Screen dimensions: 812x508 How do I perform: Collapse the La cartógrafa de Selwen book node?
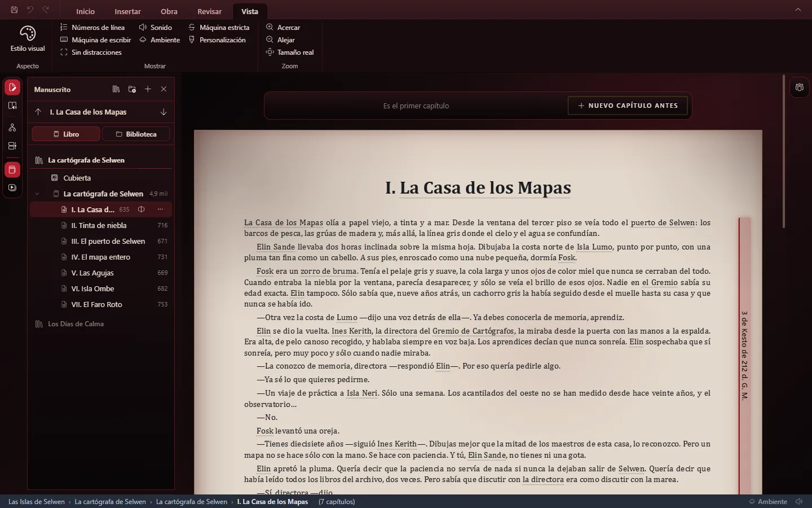pyautogui.click(x=37, y=194)
